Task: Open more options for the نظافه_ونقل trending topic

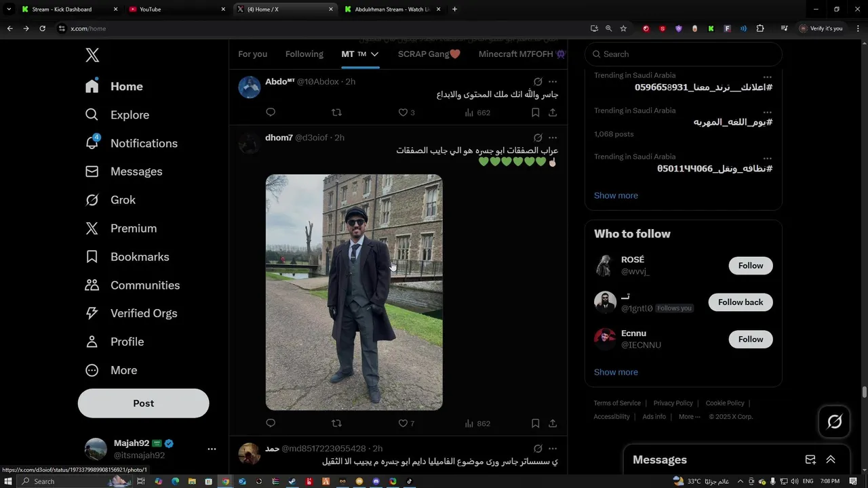Action: pos(767,158)
